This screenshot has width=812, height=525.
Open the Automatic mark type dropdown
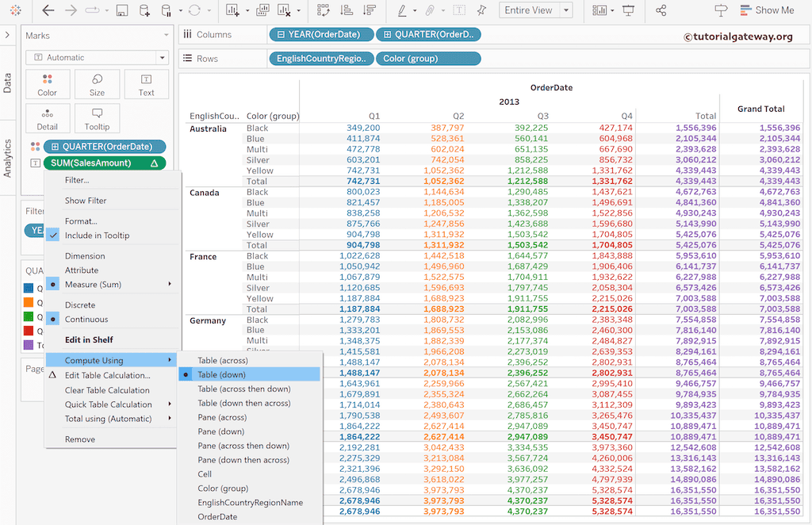pos(97,57)
